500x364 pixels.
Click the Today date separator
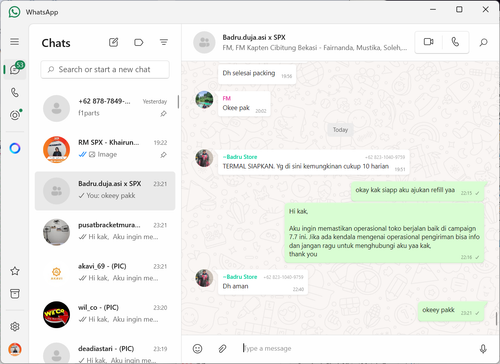tap(340, 130)
